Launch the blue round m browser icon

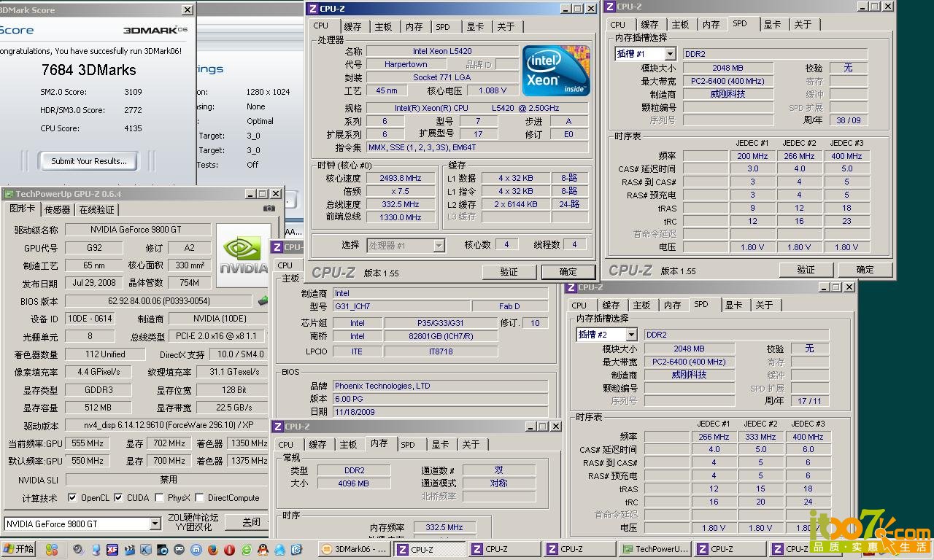point(196,549)
